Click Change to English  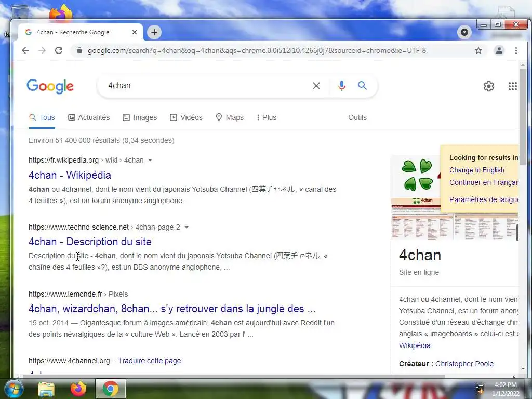click(477, 170)
